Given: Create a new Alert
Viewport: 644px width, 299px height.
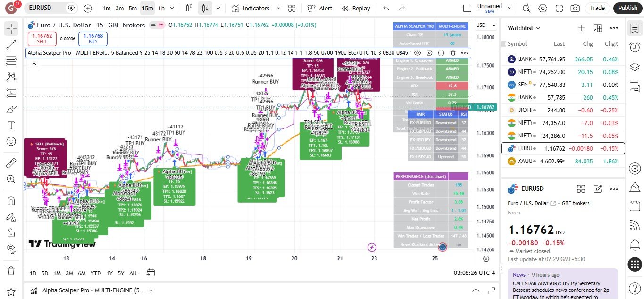Looking at the screenshot, I should pyautogui.click(x=320, y=8).
